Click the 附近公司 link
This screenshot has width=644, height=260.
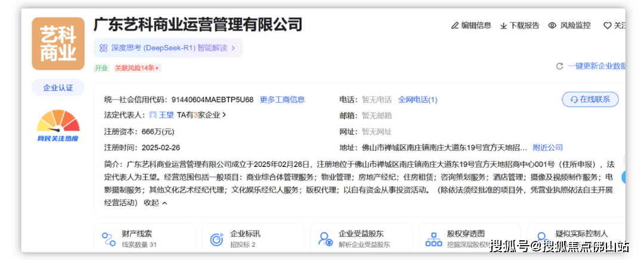[x=547, y=147]
